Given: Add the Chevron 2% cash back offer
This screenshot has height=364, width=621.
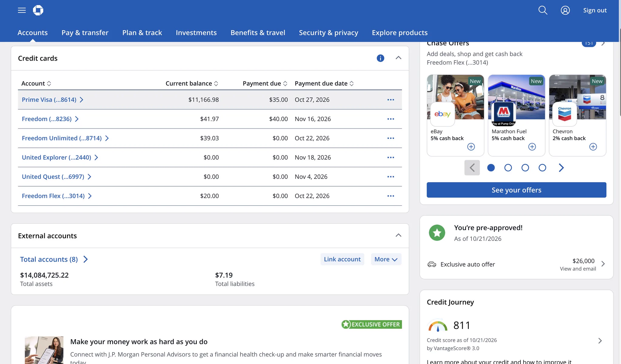Looking at the screenshot, I should tap(593, 147).
